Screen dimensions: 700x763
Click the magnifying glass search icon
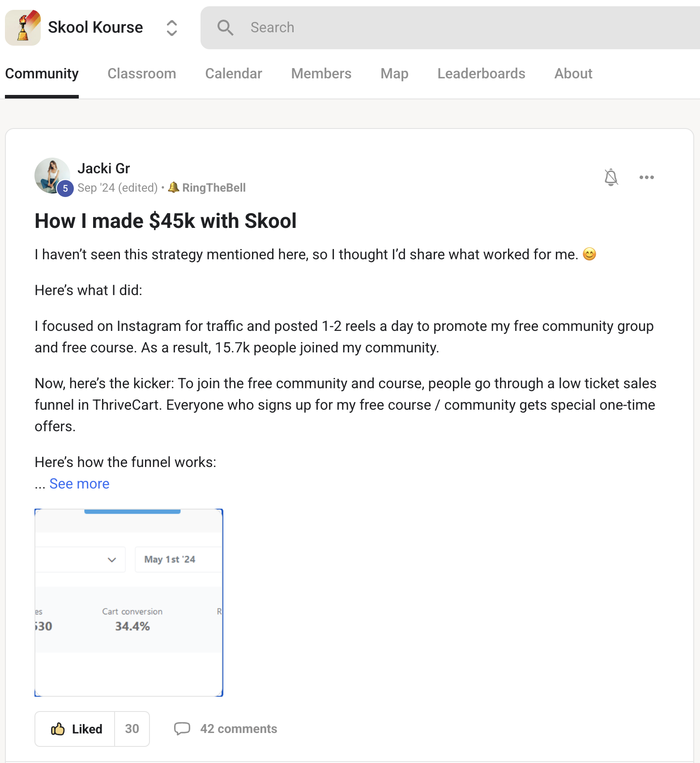point(225,28)
